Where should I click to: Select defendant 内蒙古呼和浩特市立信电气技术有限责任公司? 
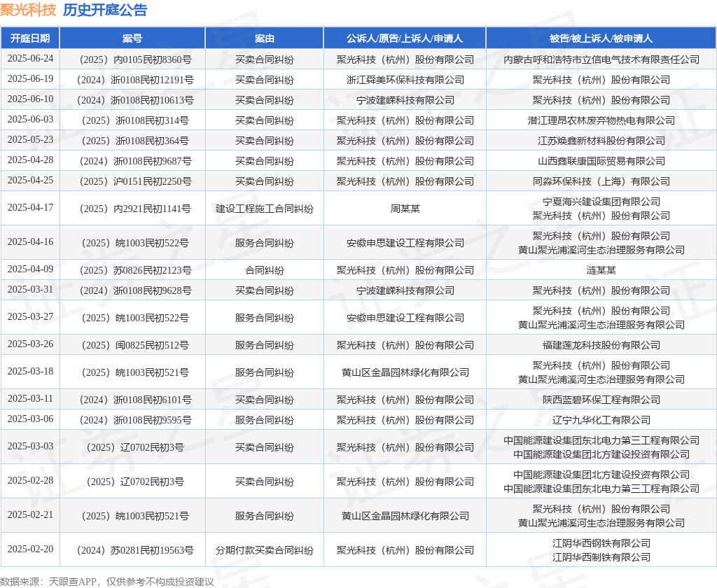[601, 60]
